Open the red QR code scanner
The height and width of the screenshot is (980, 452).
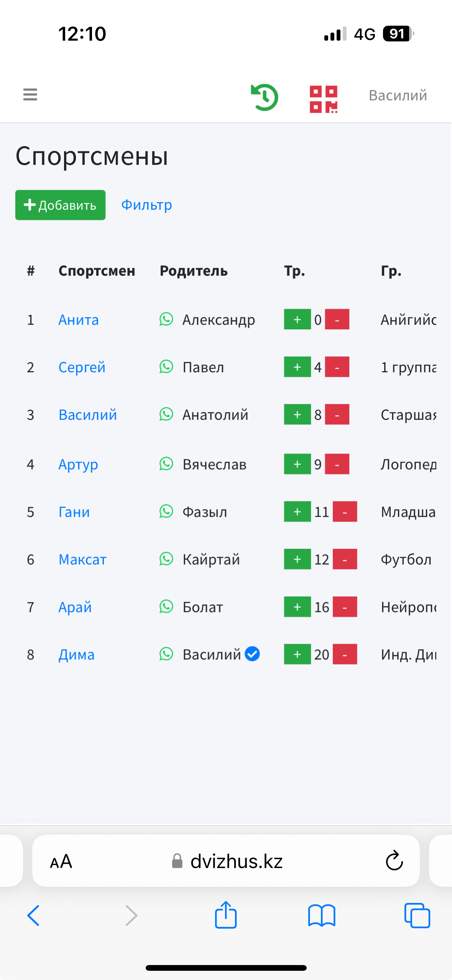click(324, 99)
